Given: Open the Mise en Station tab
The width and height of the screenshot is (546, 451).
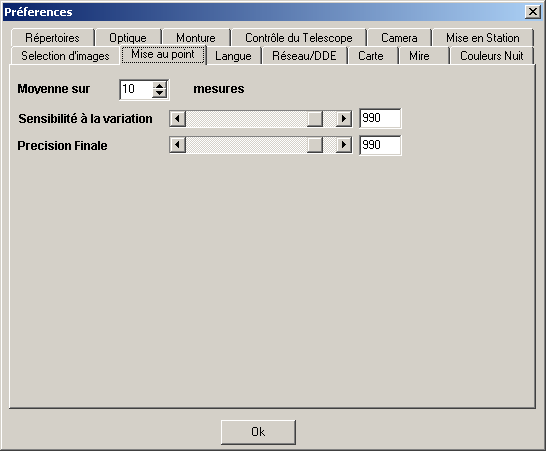Looking at the screenshot, I should (483, 38).
